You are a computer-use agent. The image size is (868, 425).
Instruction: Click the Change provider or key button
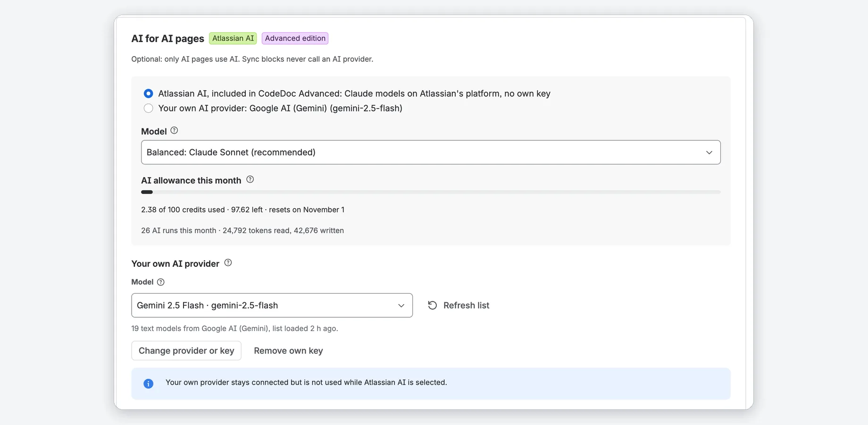point(186,350)
